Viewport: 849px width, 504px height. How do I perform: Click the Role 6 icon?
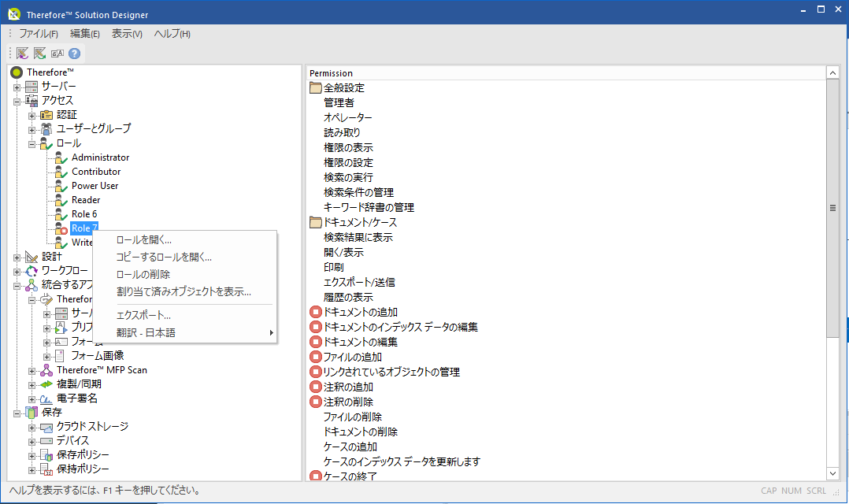click(61, 214)
